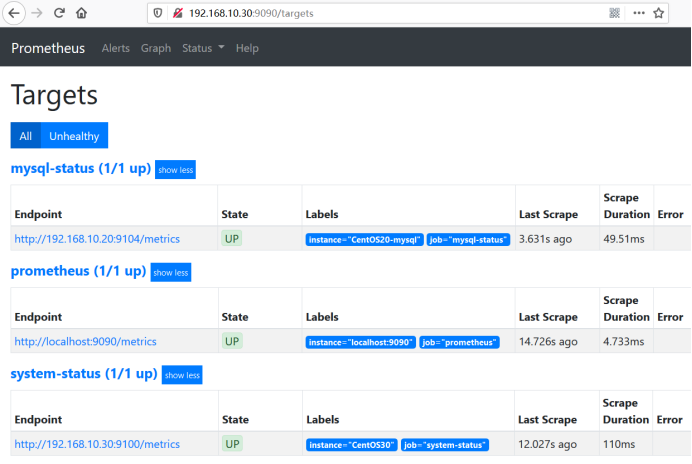The width and height of the screenshot is (692, 464).
Task: Click the instance="CentOS30" label
Action: click(352, 445)
